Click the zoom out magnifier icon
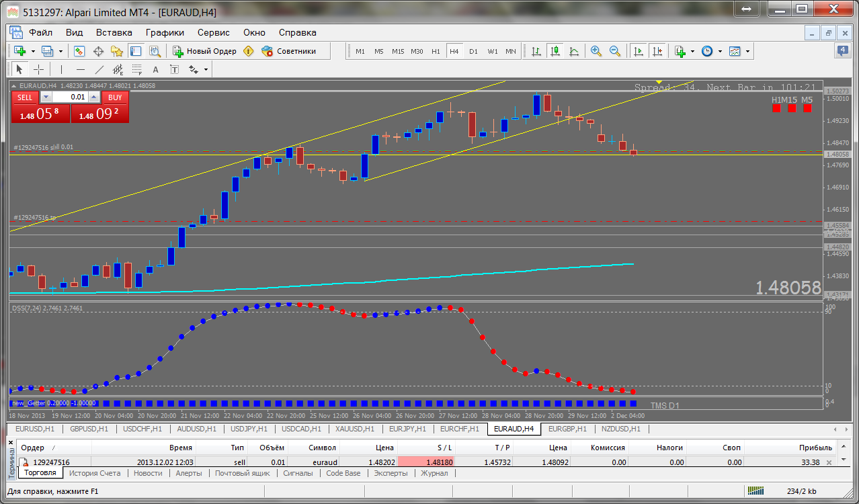Image resolution: width=859 pixels, height=504 pixels. pyautogui.click(x=615, y=51)
